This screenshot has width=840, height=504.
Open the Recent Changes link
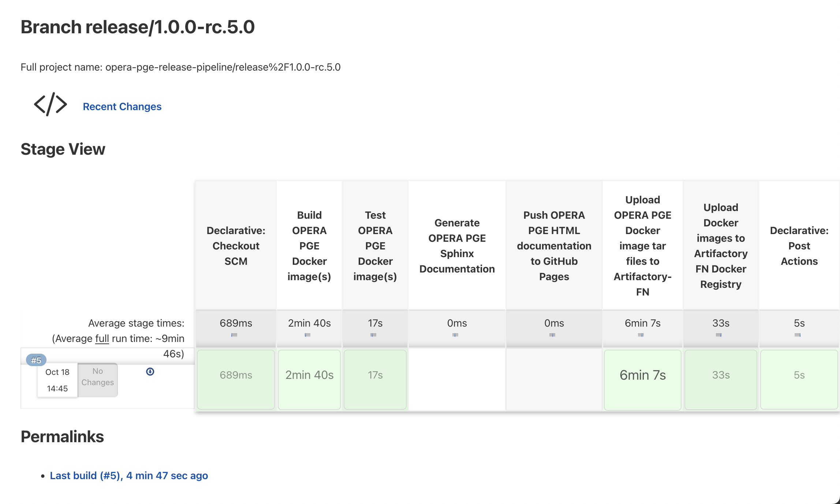click(122, 106)
